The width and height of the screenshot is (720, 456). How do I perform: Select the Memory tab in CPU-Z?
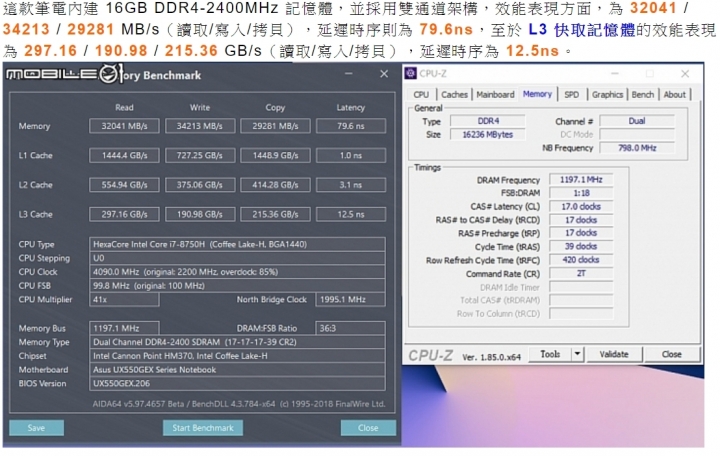537,94
